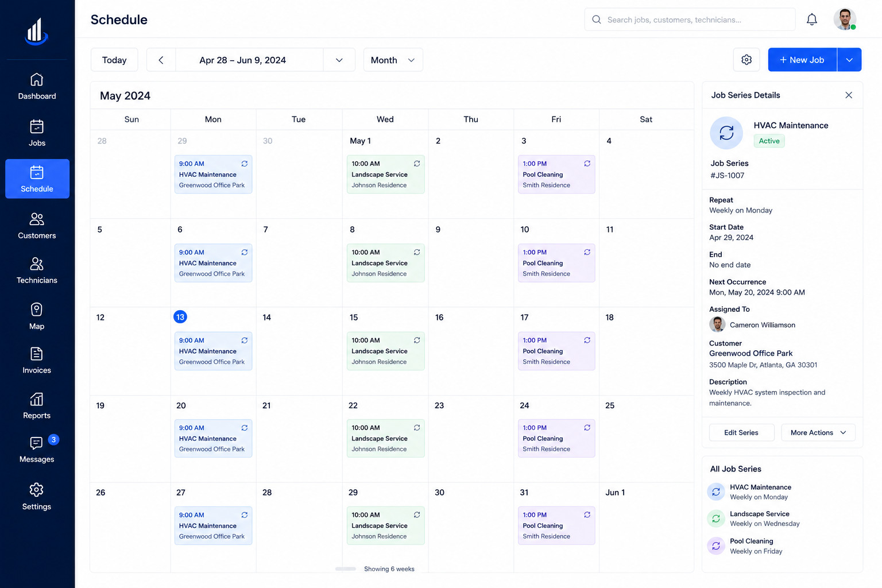Go to previous date range
The height and width of the screenshot is (588, 882).
pyautogui.click(x=161, y=60)
